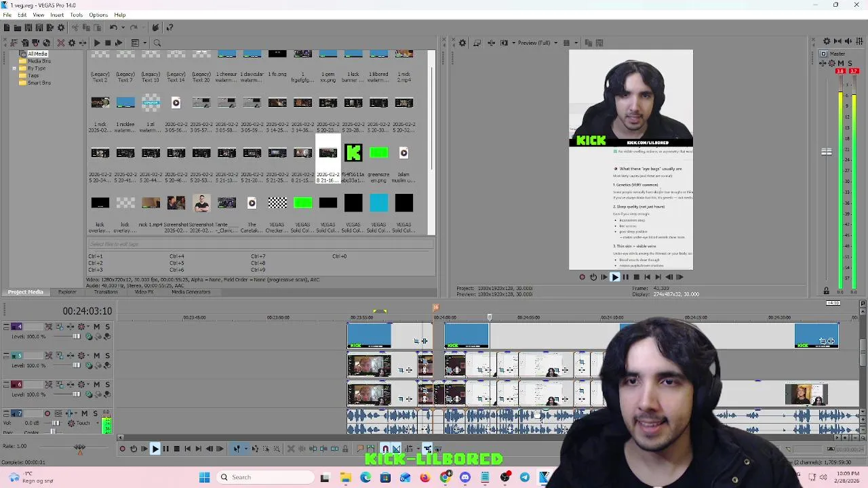Viewport: 868px width, 488px height.
Task: Toggle loop playback on timeline transport
Action: coord(134,449)
